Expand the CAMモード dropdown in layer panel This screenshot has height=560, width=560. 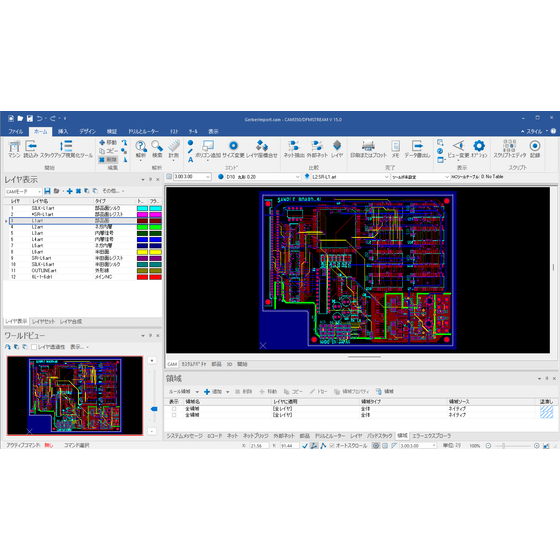coord(23,191)
